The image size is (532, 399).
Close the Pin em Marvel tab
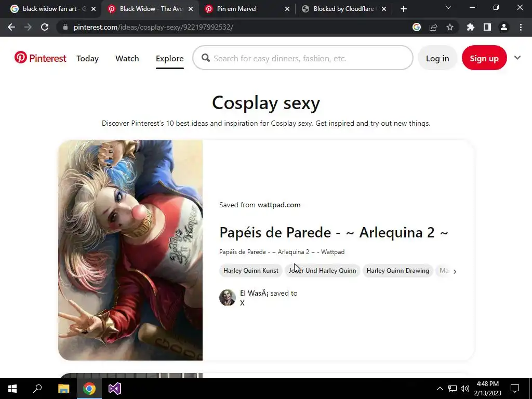pyautogui.click(x=287, y=9)
